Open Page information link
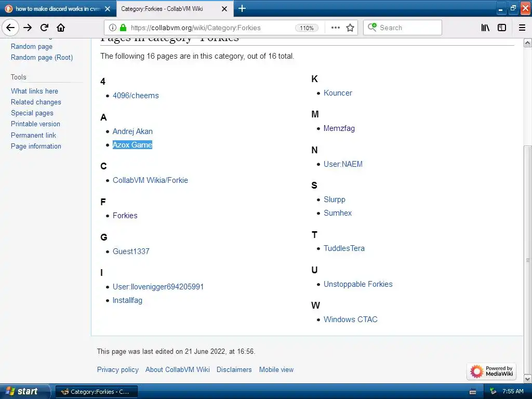 [36, 146]
